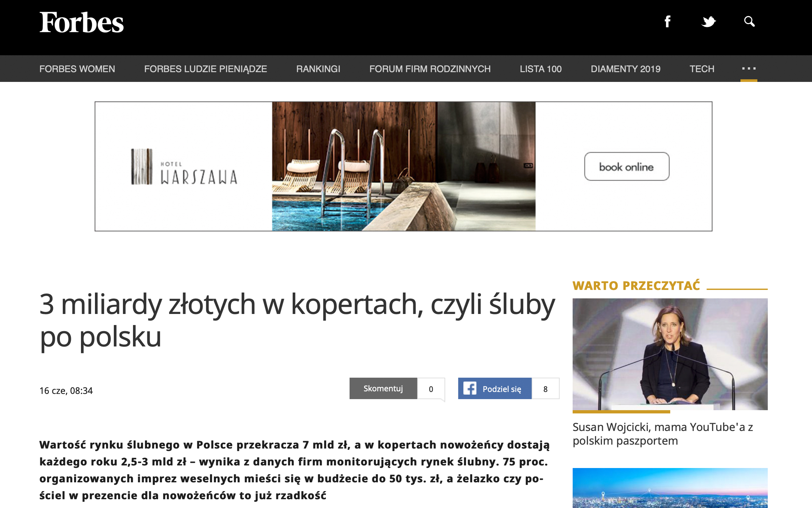This screenshot has height=508, width=812.
Task: Open Forum Firm Rodzinnych section
Action: click(430, 69)
